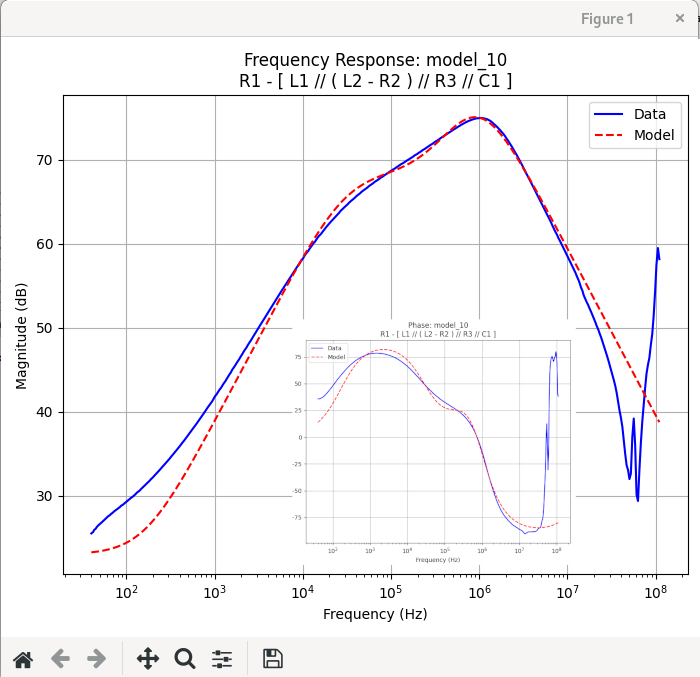Click the inset plot Model legend entry
Screen dimensions: 700x677
[x=336, y=357]
